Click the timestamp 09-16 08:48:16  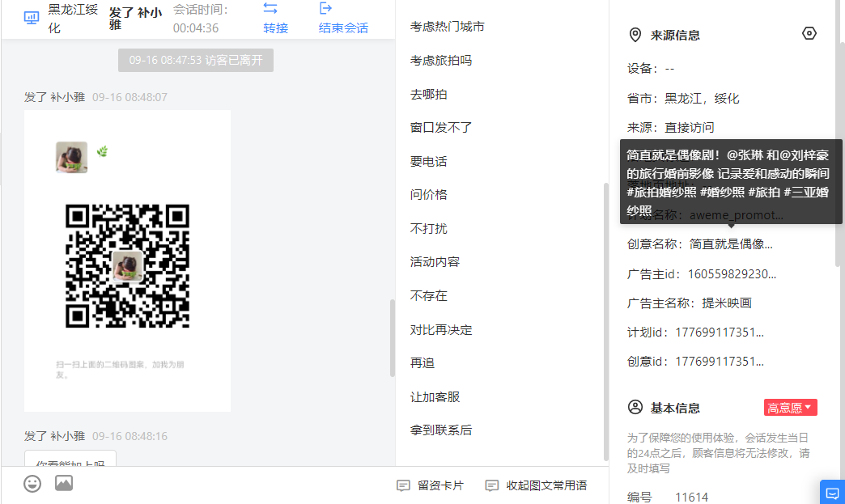tap(130, 436)
